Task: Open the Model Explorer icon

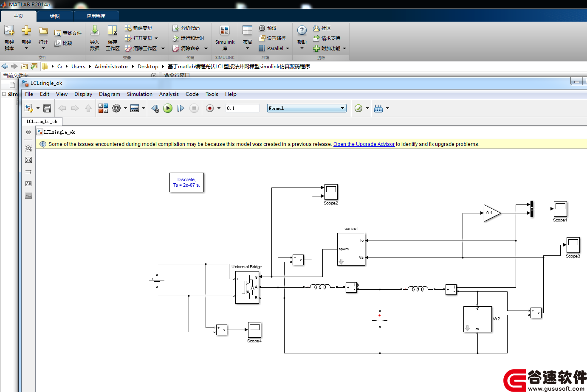Action: [135, 108]
